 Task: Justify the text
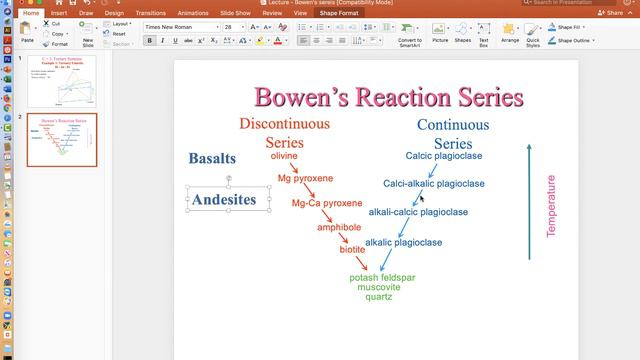[342, 40]
